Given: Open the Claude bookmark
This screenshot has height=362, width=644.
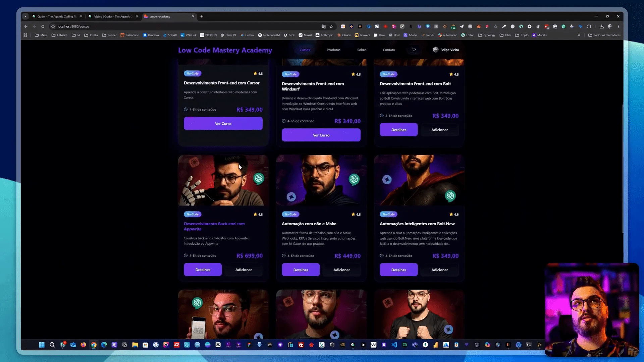Looking at the screenshot, I should pos(344,35).
